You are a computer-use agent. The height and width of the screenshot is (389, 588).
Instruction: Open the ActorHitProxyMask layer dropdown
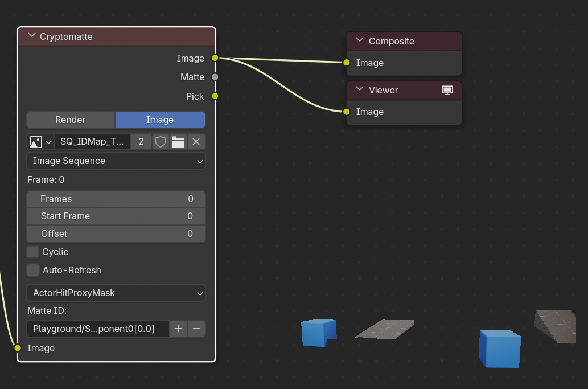click(116, 293)
